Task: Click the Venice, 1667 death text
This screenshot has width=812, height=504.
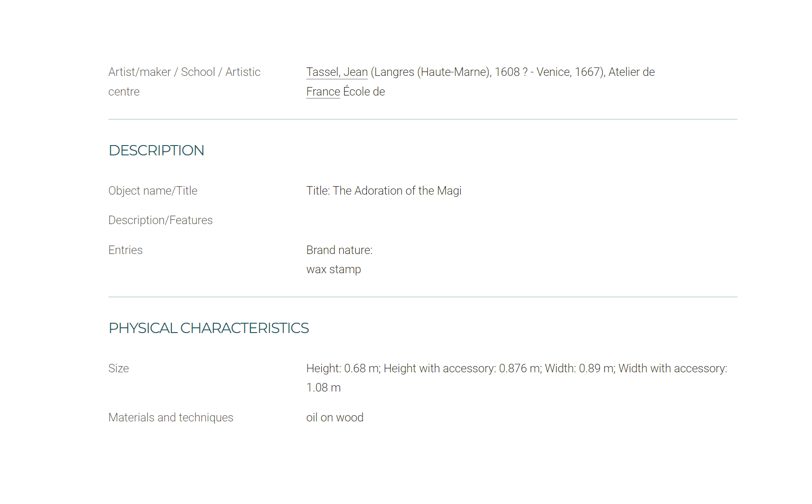Action: 568,72
